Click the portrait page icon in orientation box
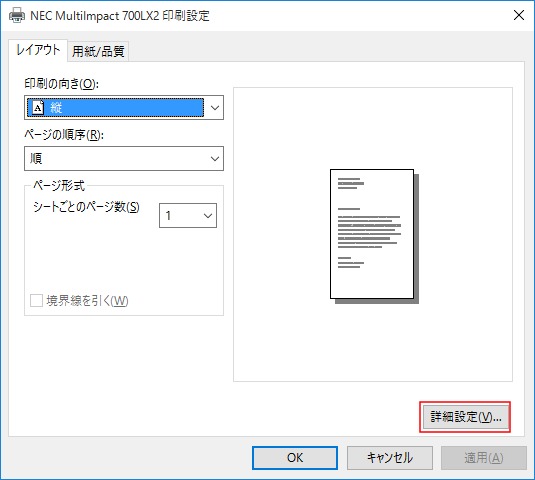 [x=38, y=108]
